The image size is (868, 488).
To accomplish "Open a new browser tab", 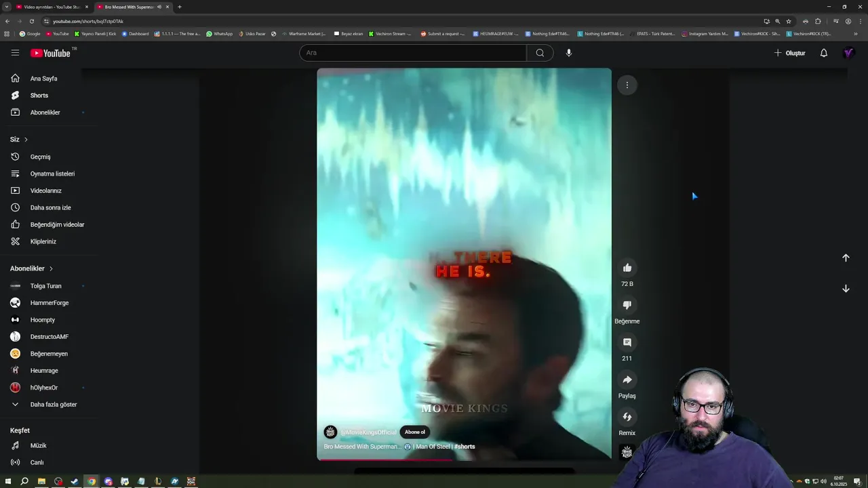I will (x=179, y=7).
